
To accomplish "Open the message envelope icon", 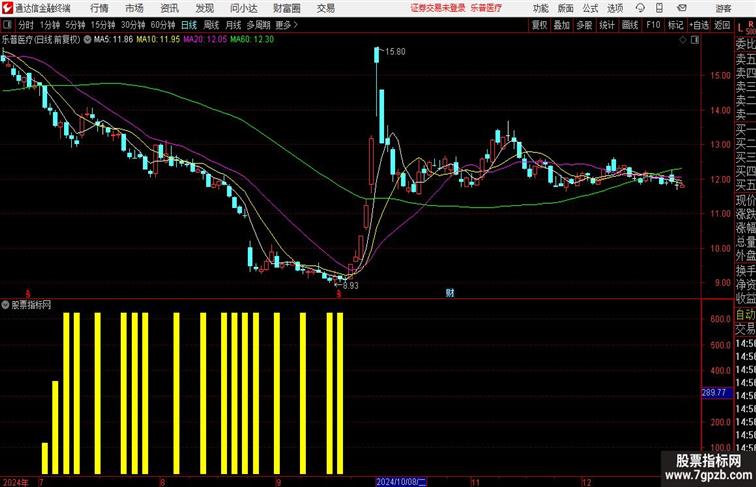I will [682, 8].
